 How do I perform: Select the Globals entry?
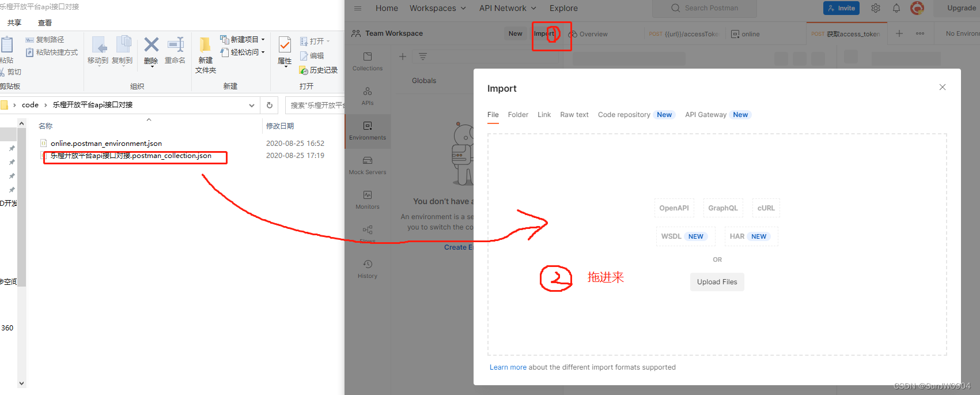coord(424,81)
